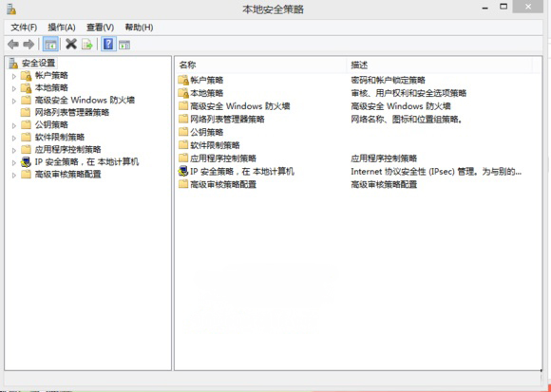Select 本地策略 label in the tree
The height and width of the screenshot is (392, 551).
(x=51, y=87)
